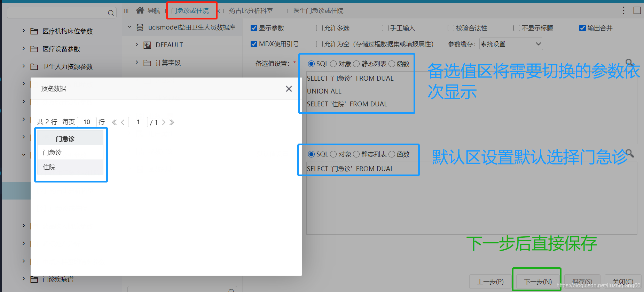Select SQL radio in the default value section
The height and width of the screenshot is (292, 644).
312,154
